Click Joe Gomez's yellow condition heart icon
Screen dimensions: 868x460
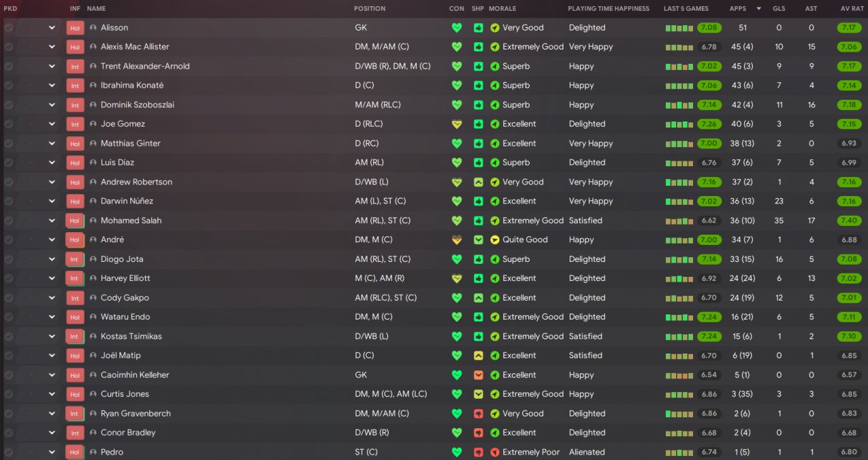pos(456,124)
